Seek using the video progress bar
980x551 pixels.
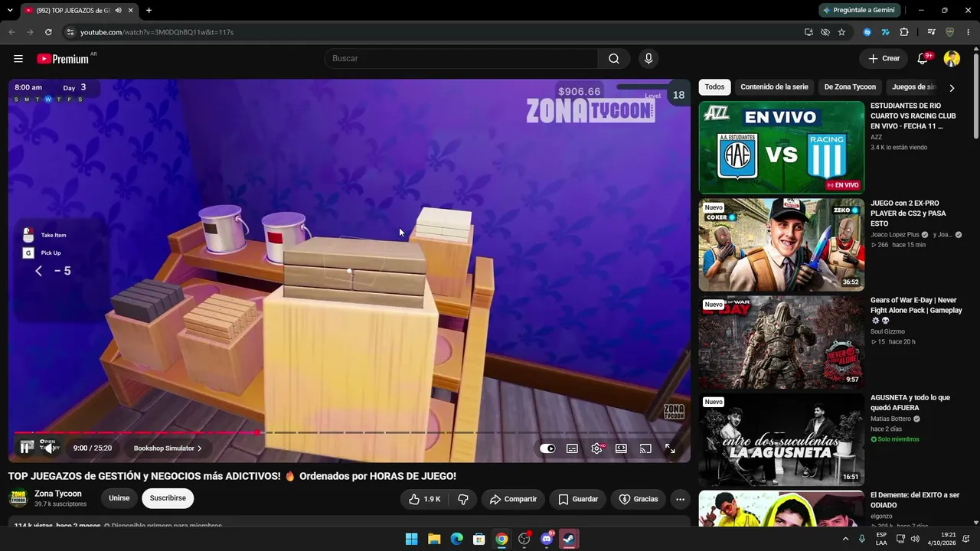click(x=349, y=432)
